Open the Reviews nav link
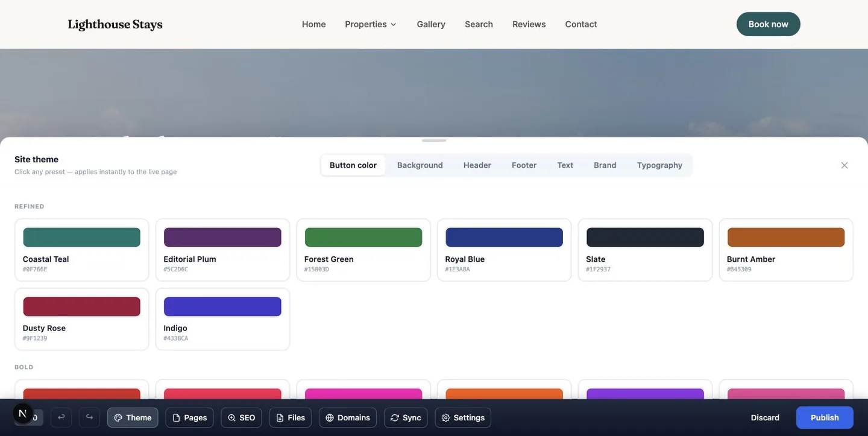This screenshot has width=868, height=436. (x=529, y=24)
